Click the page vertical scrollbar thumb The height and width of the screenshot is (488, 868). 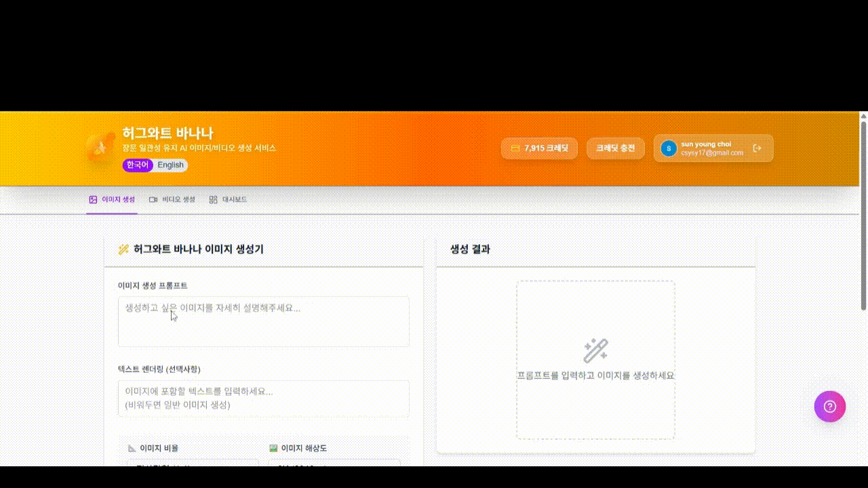click(x=863, y=216)
